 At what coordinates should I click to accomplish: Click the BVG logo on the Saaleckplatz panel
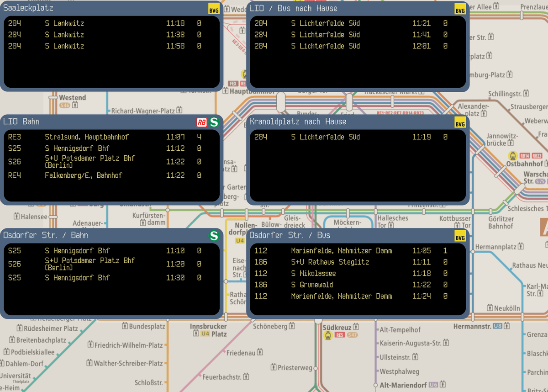pyautogui.click(x=214, y=9)
